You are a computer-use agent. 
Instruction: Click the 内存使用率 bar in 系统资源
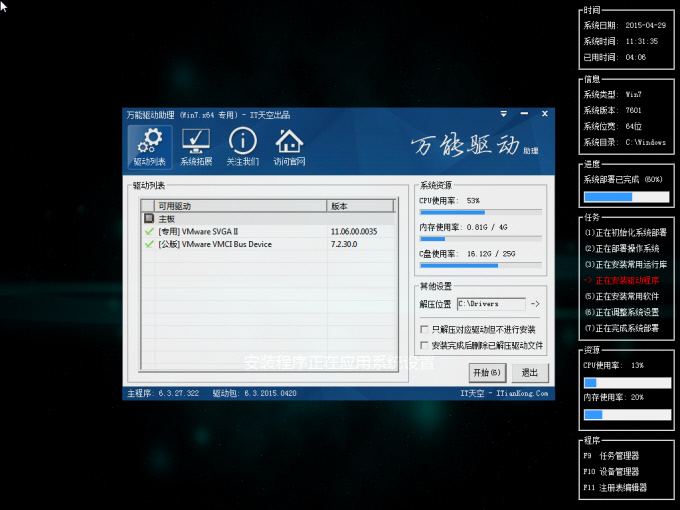click(x=481, y=239)
